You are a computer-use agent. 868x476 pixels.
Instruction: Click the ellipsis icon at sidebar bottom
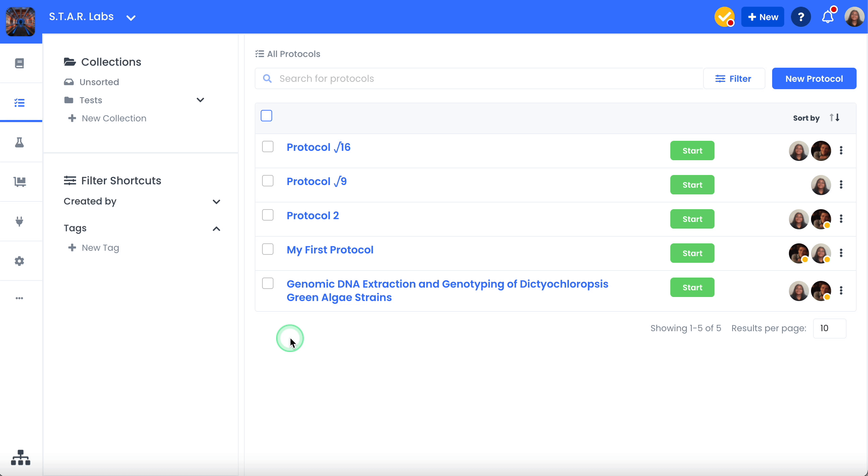(x=19, y=298)
